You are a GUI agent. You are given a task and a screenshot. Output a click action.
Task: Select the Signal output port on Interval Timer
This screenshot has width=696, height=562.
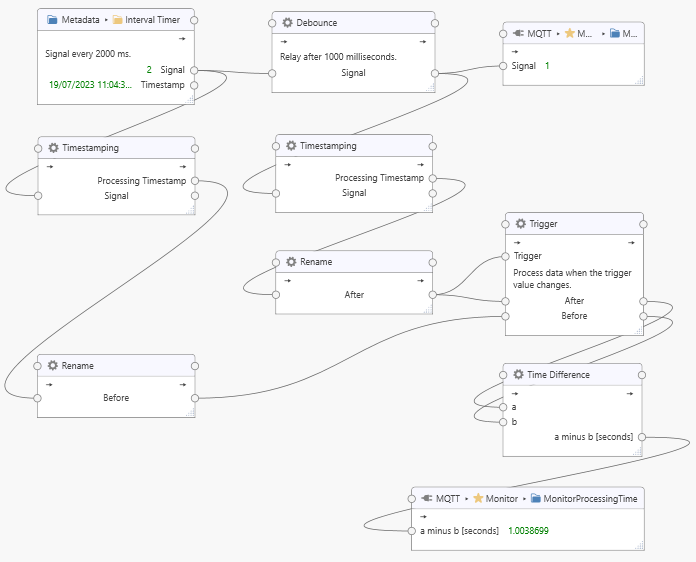194,70
